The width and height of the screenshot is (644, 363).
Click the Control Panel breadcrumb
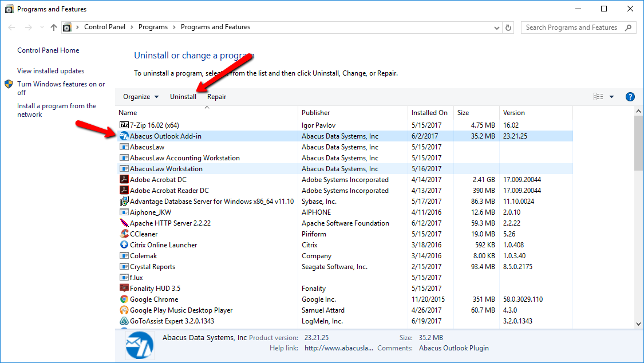click(105, 27)
